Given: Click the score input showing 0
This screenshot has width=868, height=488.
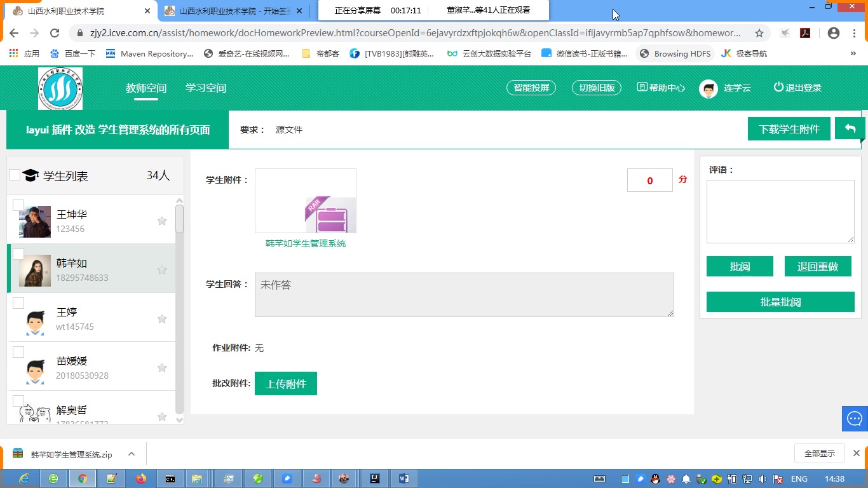Looking at the screenshot, I should 649,180.
